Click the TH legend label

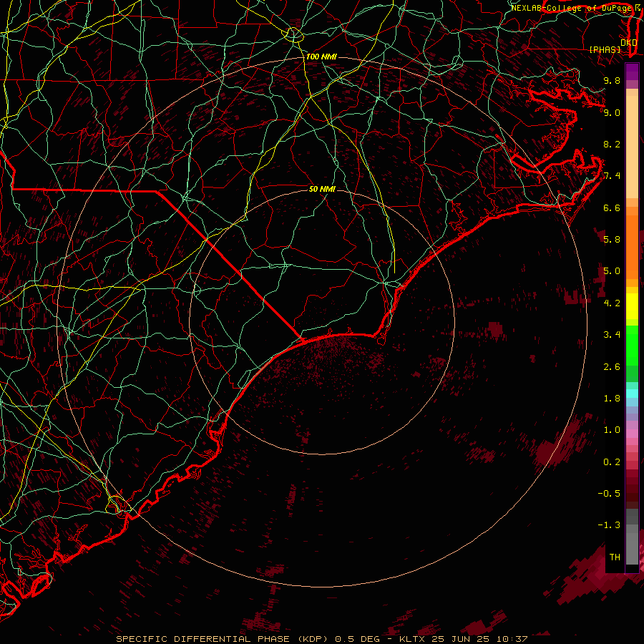615,557
